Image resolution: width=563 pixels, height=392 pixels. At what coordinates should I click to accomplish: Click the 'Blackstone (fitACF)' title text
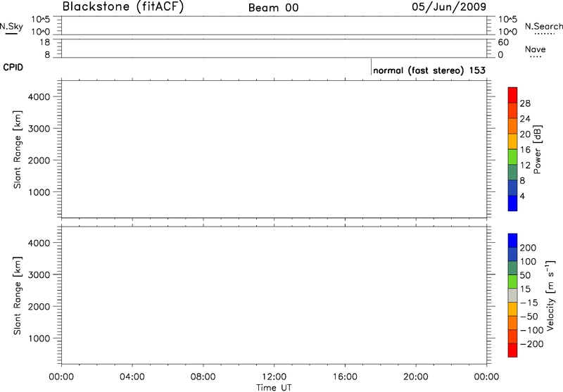[x=122, y=7]
